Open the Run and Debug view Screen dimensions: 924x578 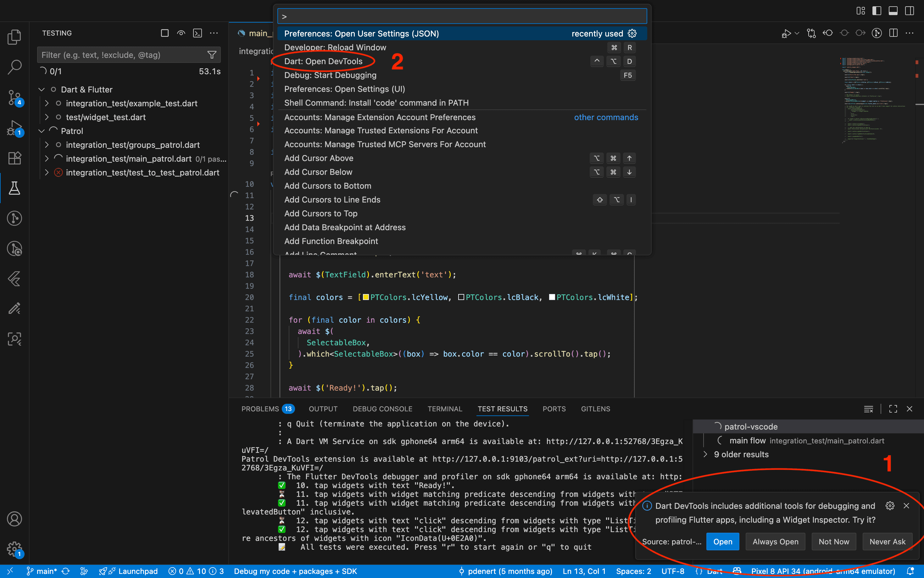[14, 127]
